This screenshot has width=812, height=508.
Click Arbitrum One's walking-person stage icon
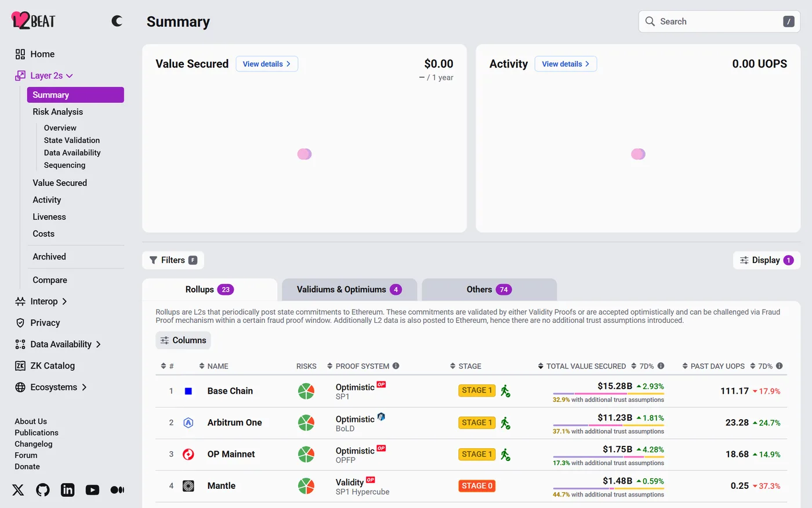(505, 423)
